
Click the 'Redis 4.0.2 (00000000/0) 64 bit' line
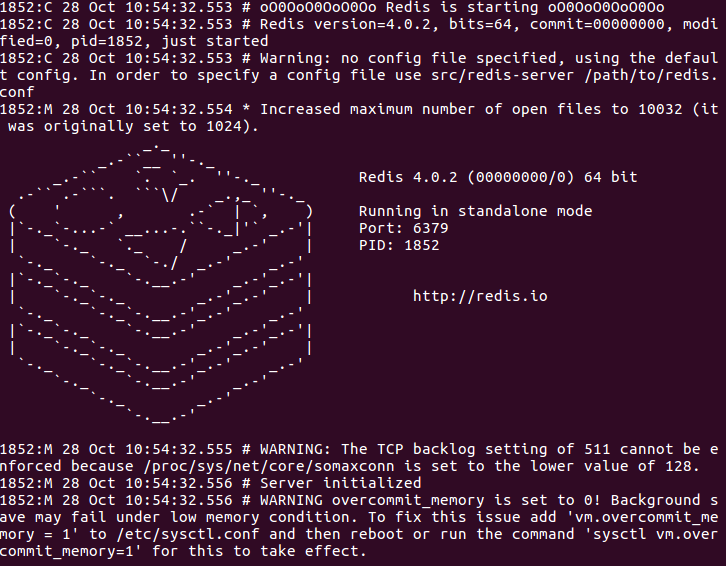pyautogui.click(x=498, y=177)
